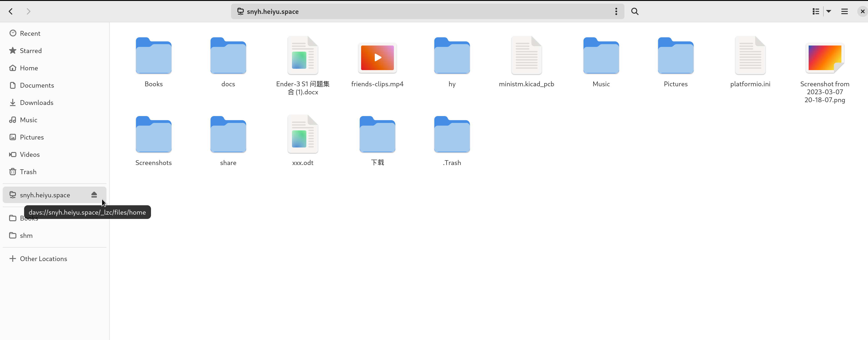The height and width of the screenshot is (340, 868).
Task: Open the shm bookmark in sidebar
Action: point(55,236)
